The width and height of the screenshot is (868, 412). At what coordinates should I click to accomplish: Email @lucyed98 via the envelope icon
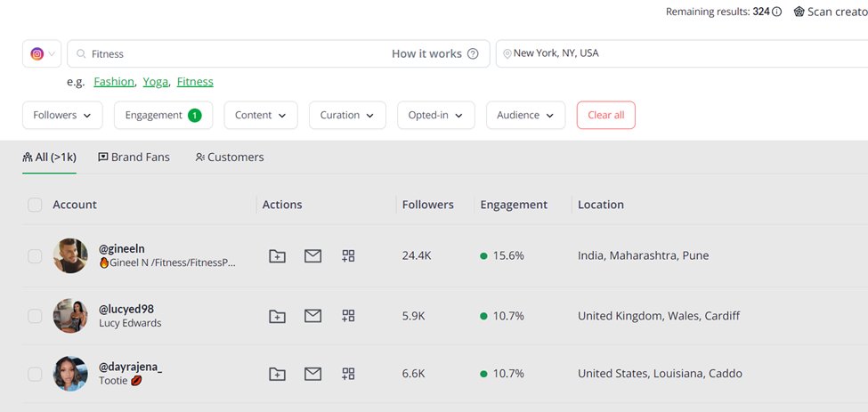312,316
